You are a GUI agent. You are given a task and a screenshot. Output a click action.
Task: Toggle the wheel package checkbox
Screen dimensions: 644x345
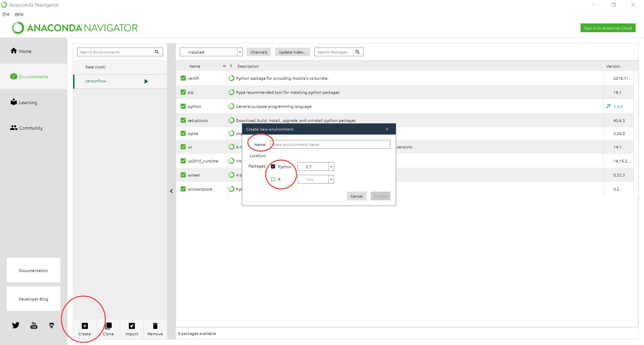[183, 175]
